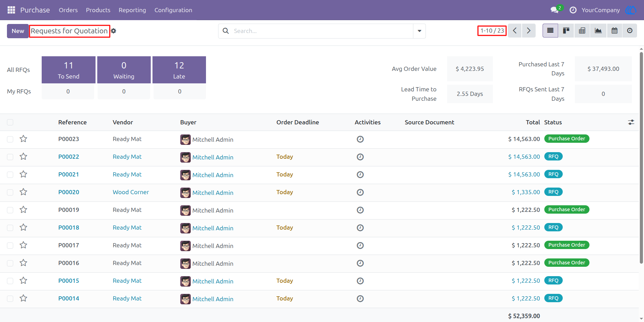644x322 pixels.
Task: Select the checkbox for P00023
Action: [x=10, y=139]
